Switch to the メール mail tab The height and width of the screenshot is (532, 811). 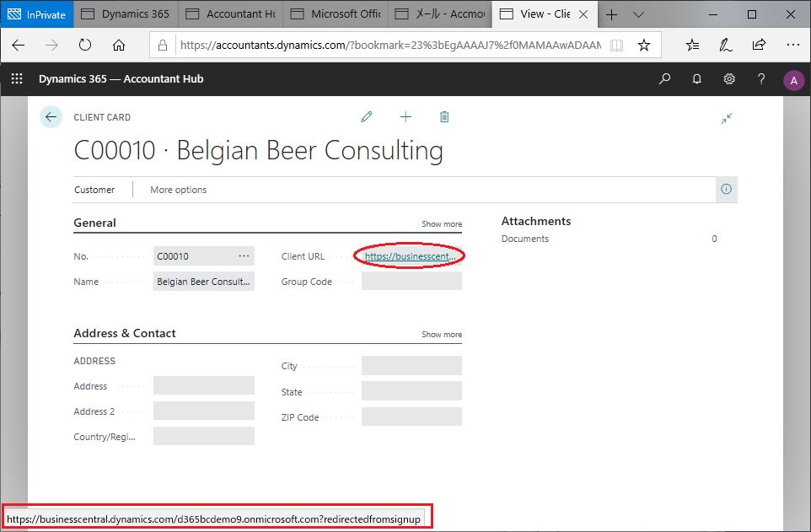point(439,14)
